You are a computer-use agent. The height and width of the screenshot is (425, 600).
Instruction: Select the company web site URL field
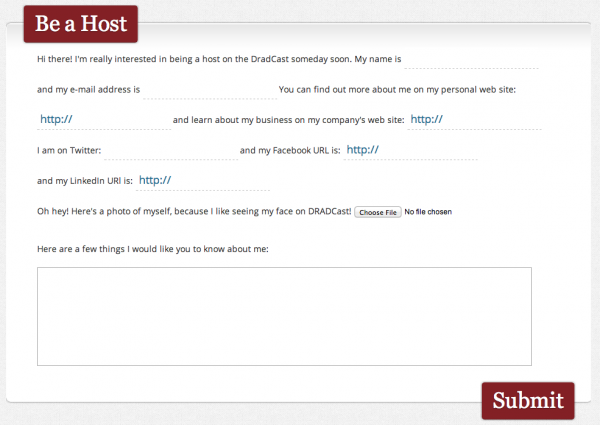(474, 120)
